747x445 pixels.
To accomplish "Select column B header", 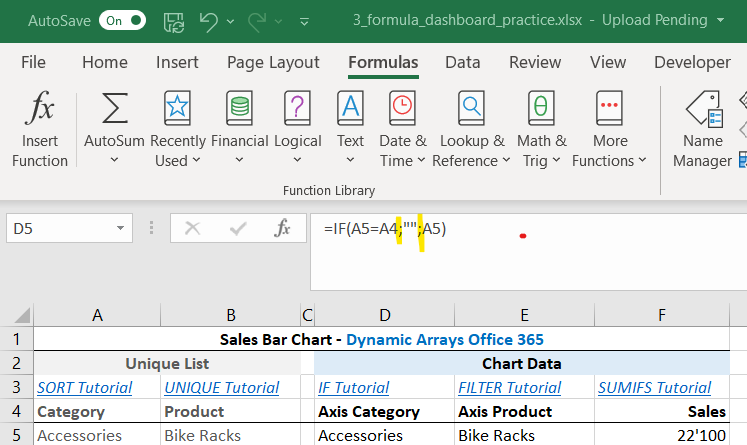I will pyautogui.click(x=231, y=315).
